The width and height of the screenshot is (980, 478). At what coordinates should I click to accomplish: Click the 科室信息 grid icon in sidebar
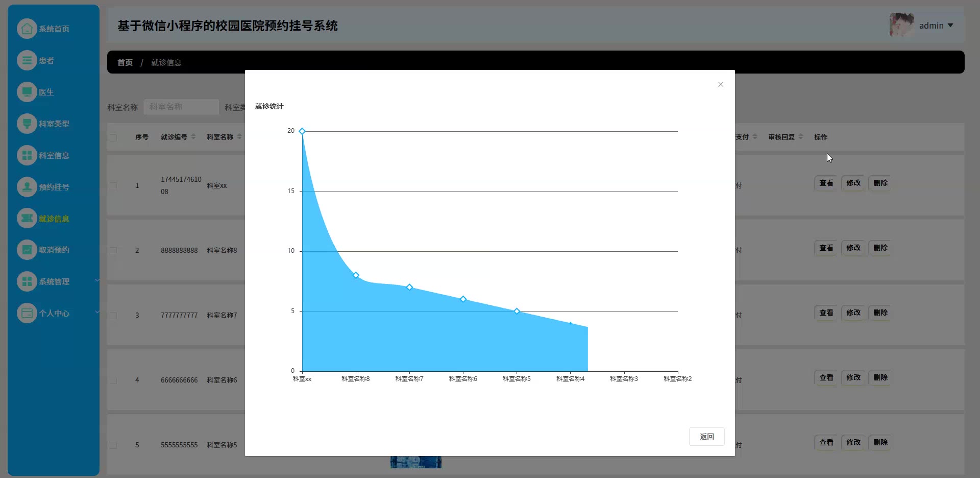click(x=27, y=155)
